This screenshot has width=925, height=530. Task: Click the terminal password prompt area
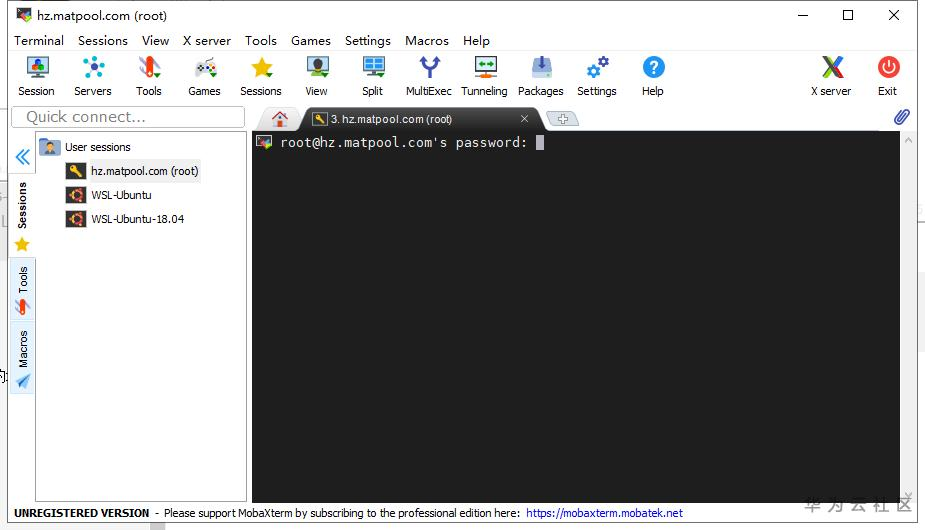coord(404,143)
